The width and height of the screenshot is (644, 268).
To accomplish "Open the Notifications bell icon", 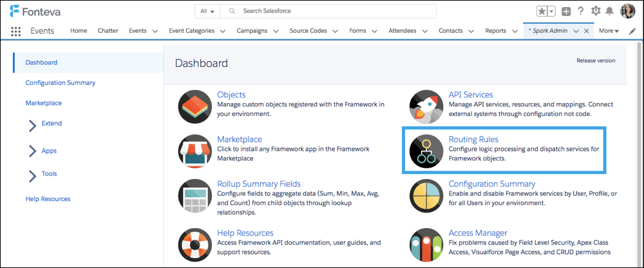I will pos(609,11).
